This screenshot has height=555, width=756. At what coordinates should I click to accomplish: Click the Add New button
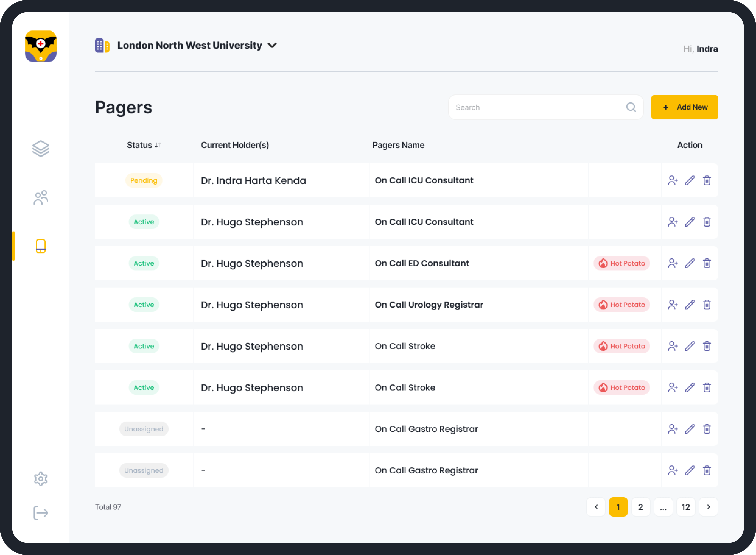[684, 107]
